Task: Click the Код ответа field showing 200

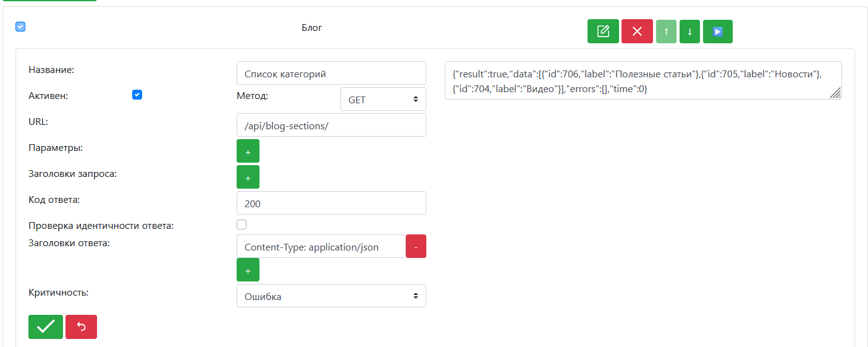Action: [331, 203]
